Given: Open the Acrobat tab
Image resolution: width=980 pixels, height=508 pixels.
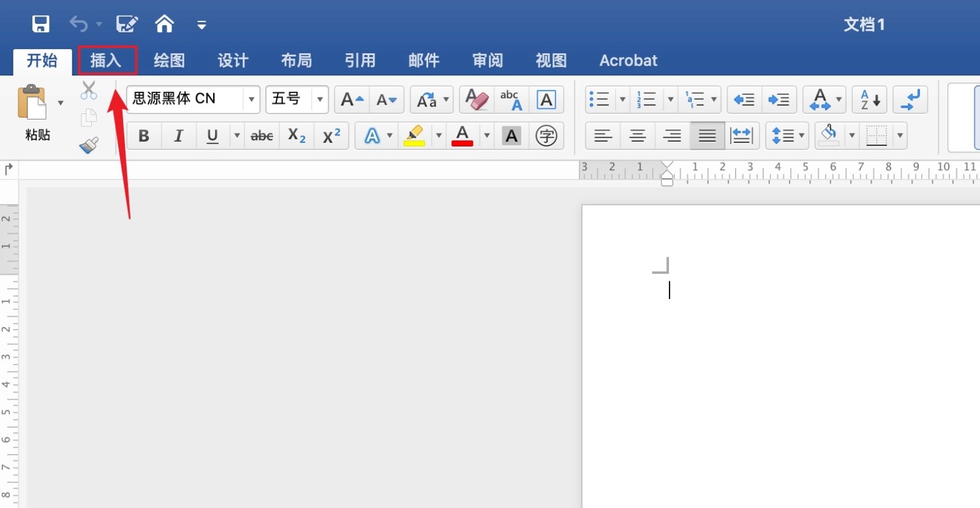Looking at the screenshot, I should [x=628, y=61].
